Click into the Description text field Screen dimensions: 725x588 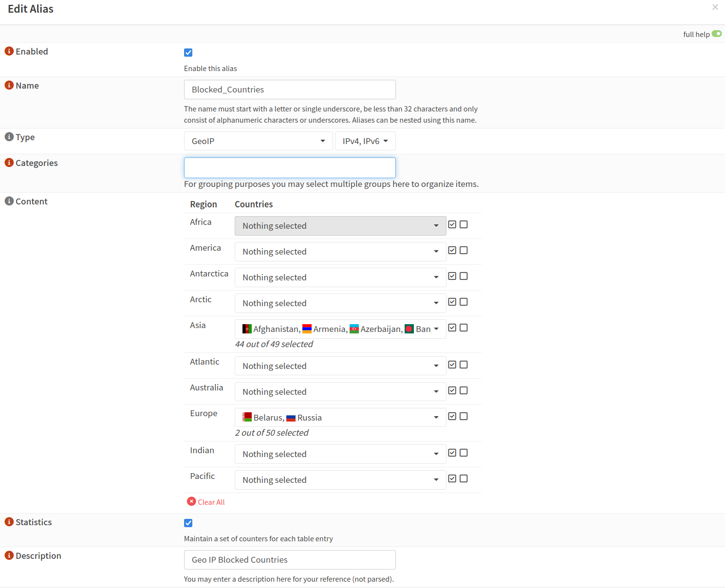[x=290, y=560]
